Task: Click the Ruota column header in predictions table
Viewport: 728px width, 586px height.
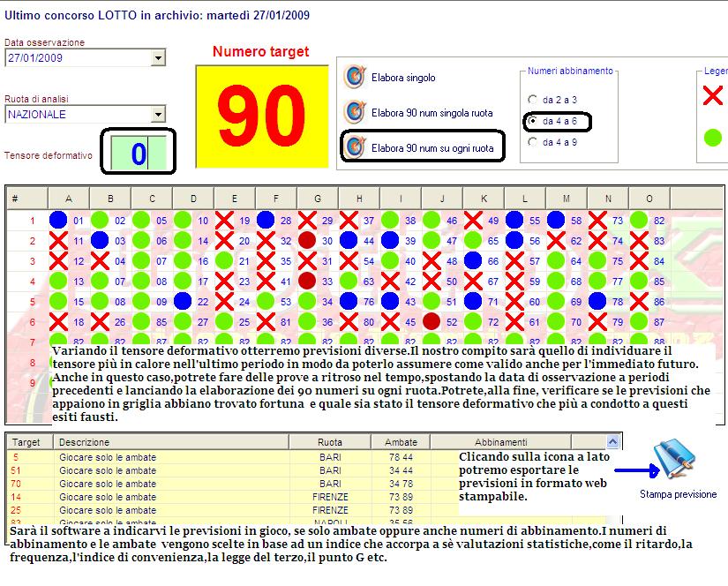Action: pos(330,442)
